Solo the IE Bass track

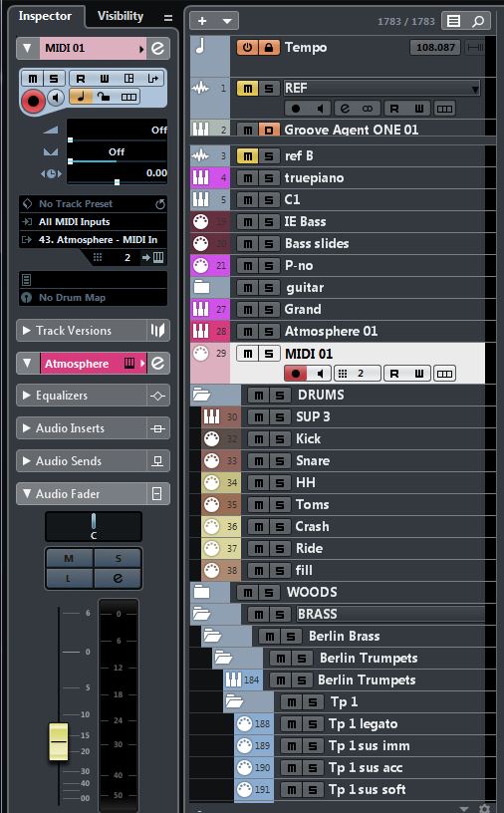point(269,222)
